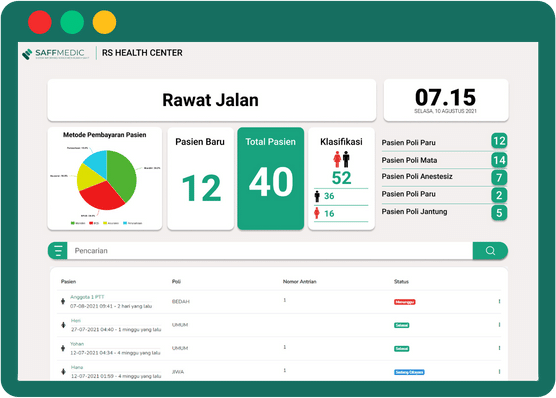Click the person icon beside Heri

63,325
